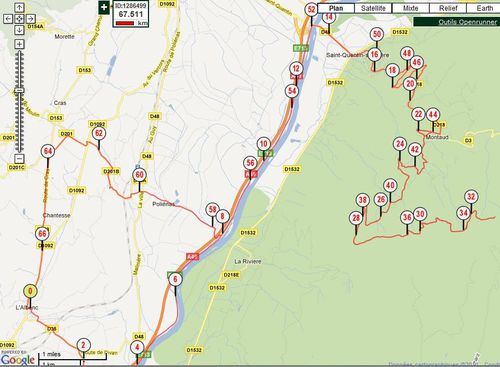Select kilometer marker 42

[x=415, y=149]
